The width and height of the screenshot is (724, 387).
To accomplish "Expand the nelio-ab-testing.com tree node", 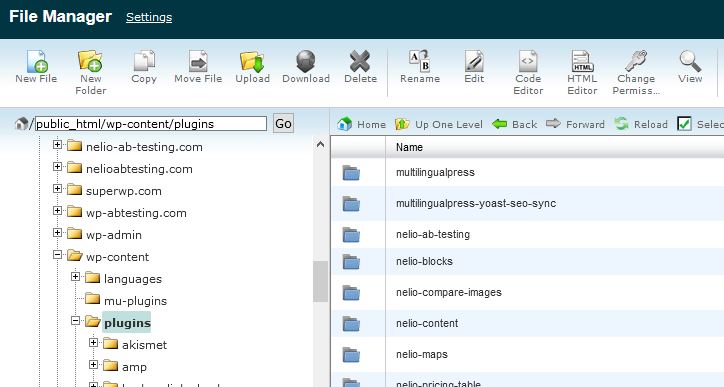I will click(57, 145).
